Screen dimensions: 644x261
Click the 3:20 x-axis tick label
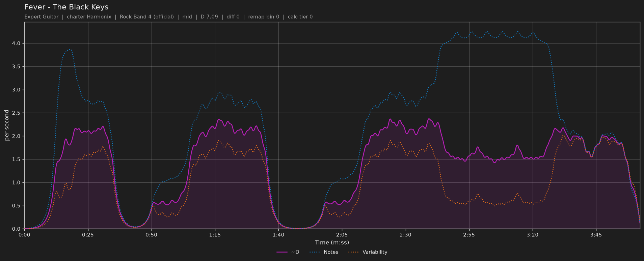pyautogui.click(x=533, y=235)
